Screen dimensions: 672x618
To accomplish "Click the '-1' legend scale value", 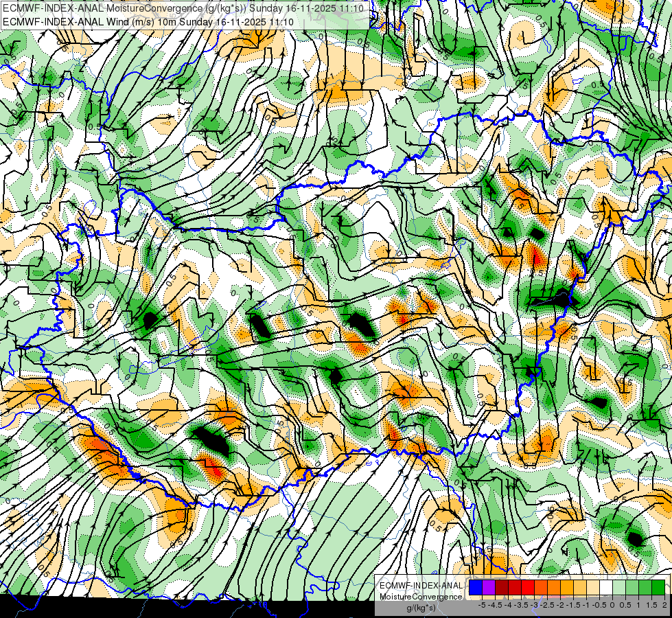I will click(x=586, y=605).
